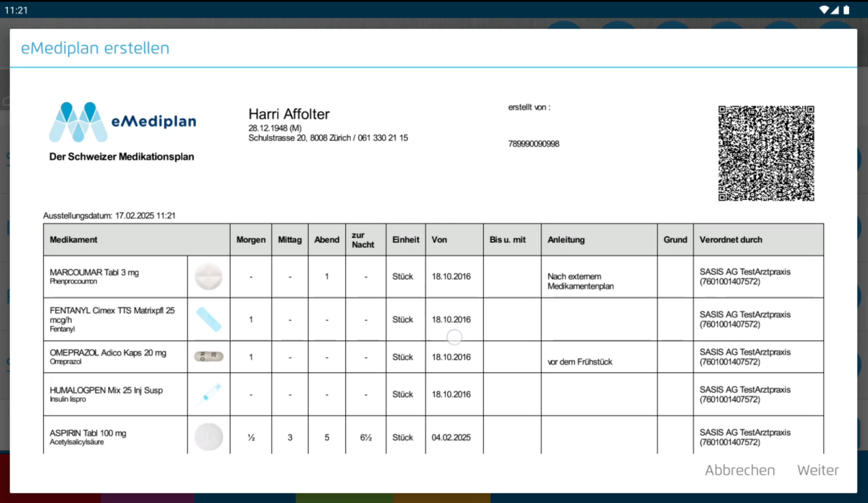The height and width of the screenshot is (503, 868).
Task: Click the eMediplan erstellen dialog title
Action: pos(95,48)
